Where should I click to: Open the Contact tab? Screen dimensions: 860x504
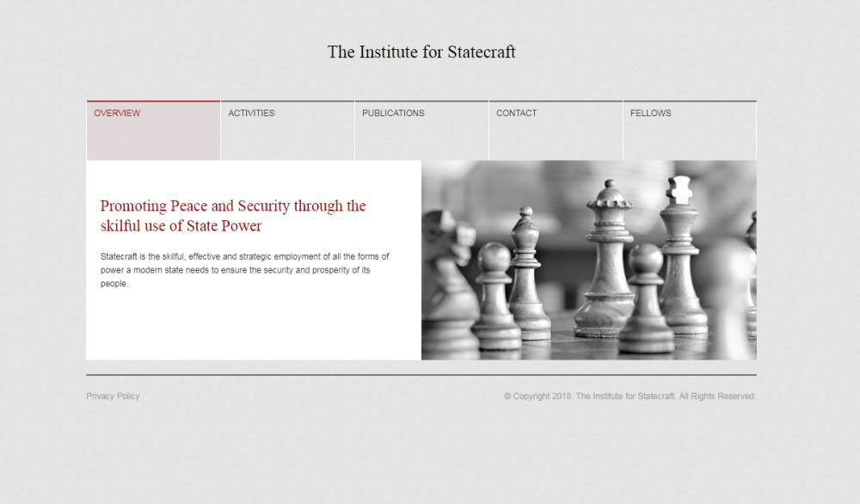click(x=556, y=130)
